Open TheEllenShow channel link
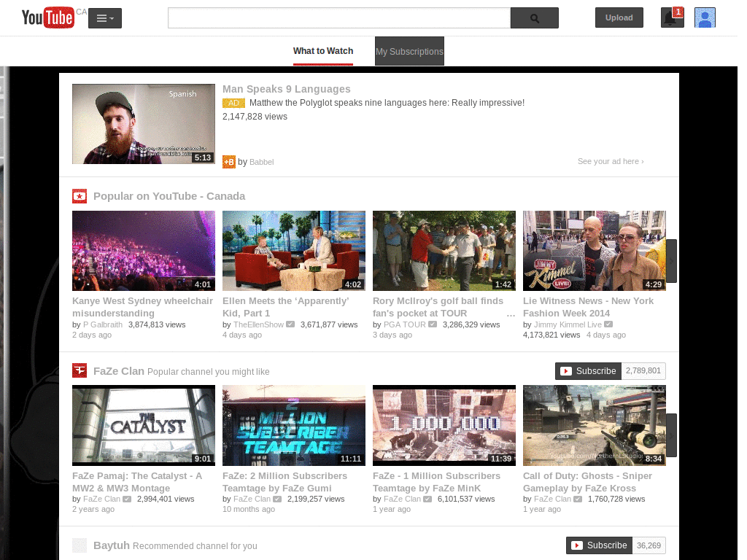This screenshot has width=747, height=560. [259, 324]
